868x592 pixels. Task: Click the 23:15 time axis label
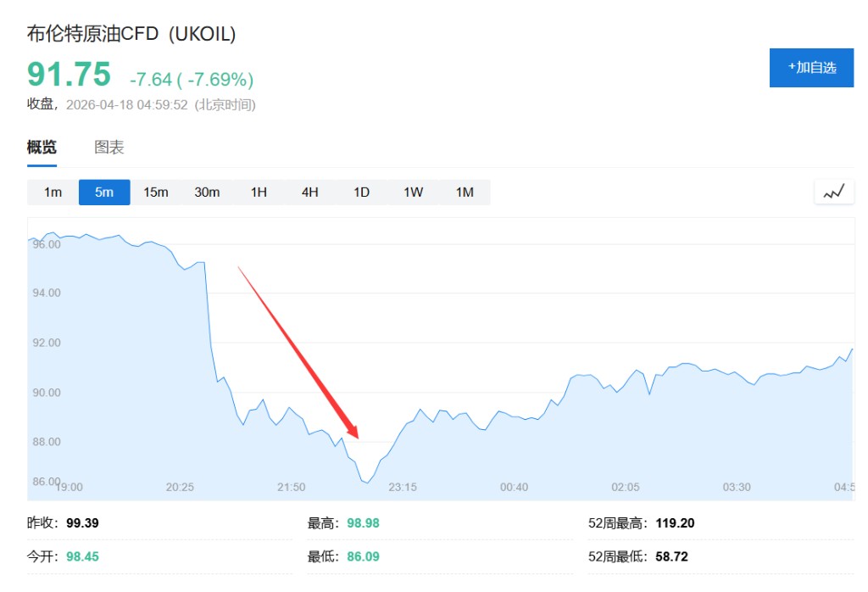[x=403, y=487]
